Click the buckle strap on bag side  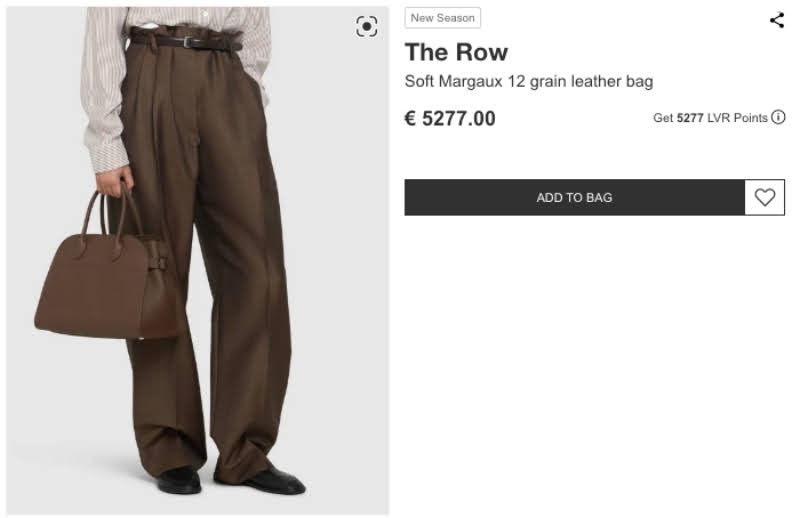pos(158,264)
